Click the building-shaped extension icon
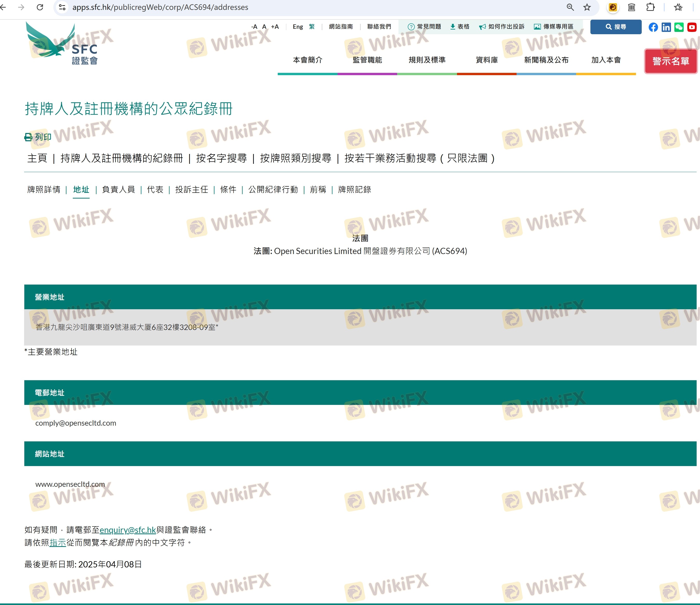This screenshot has height=605, width=700. 631,7
